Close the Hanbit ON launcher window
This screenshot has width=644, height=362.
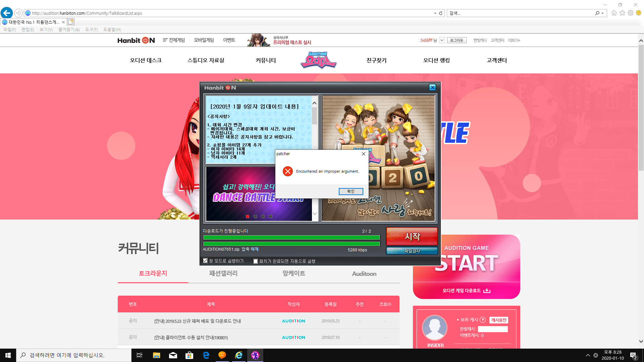tap(432, 87)
